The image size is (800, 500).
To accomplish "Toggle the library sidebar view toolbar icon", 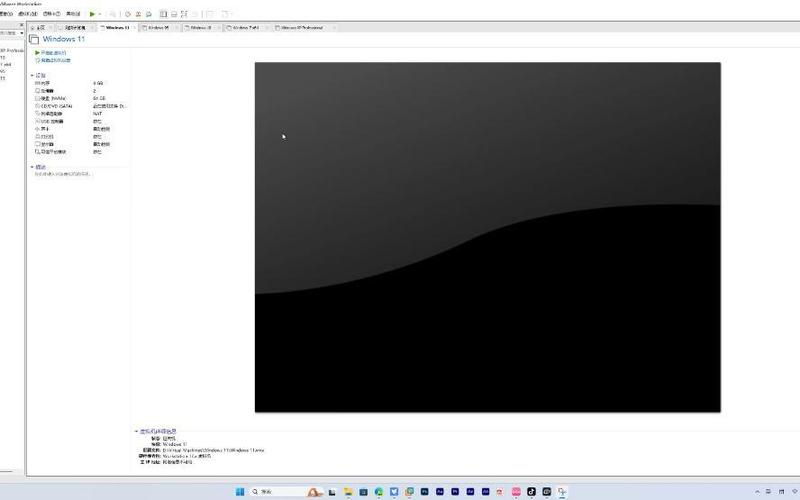I will coord(163,14).
